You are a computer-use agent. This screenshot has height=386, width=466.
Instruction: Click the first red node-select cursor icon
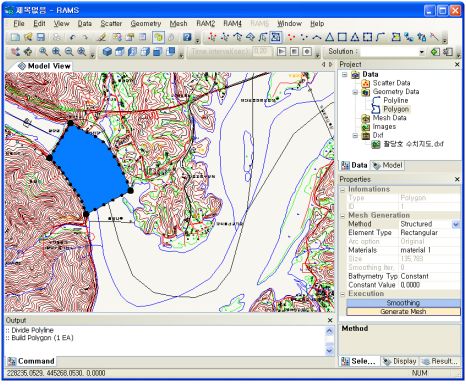coord(212,37)
